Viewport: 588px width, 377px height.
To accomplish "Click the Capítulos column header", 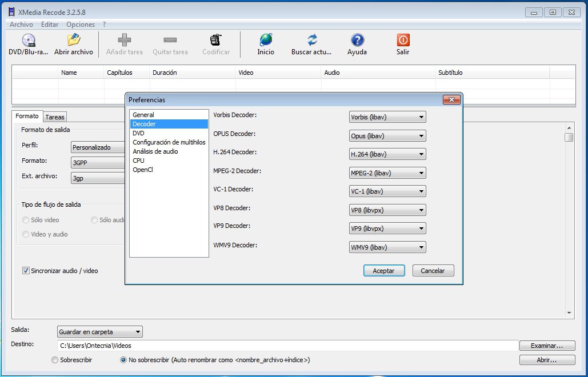I will (126, 73).
